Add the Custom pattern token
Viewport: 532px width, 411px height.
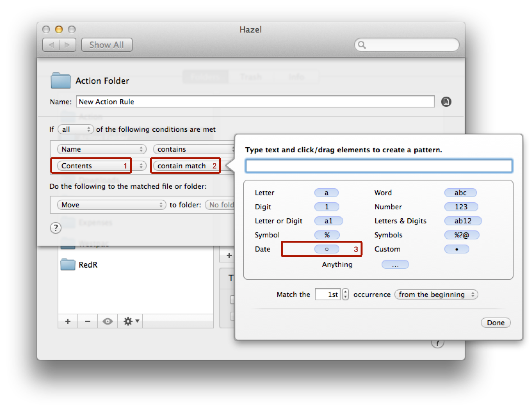coord(456,249)
